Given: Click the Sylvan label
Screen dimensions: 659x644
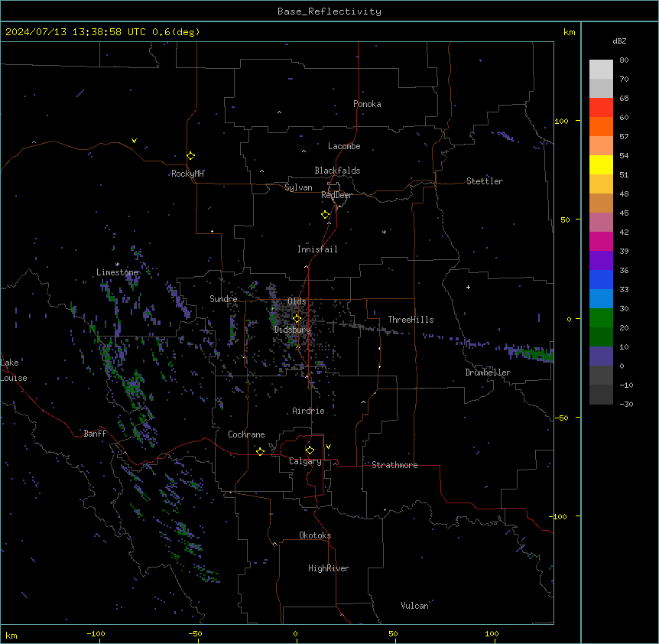Looking at the screenshot, I should tap(298, 187).
